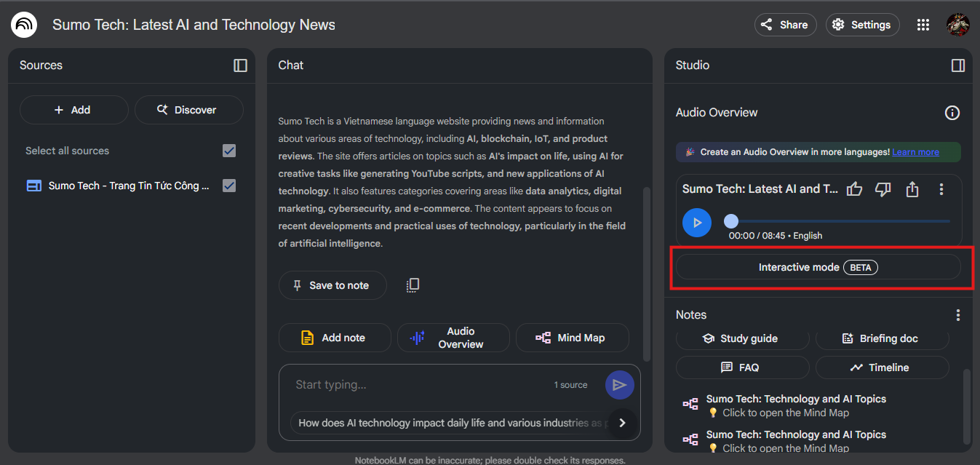Screen dimensions: 980x465
Task: Uncheck the Sumo Tech source checkbox
Action: pos(229,186)
